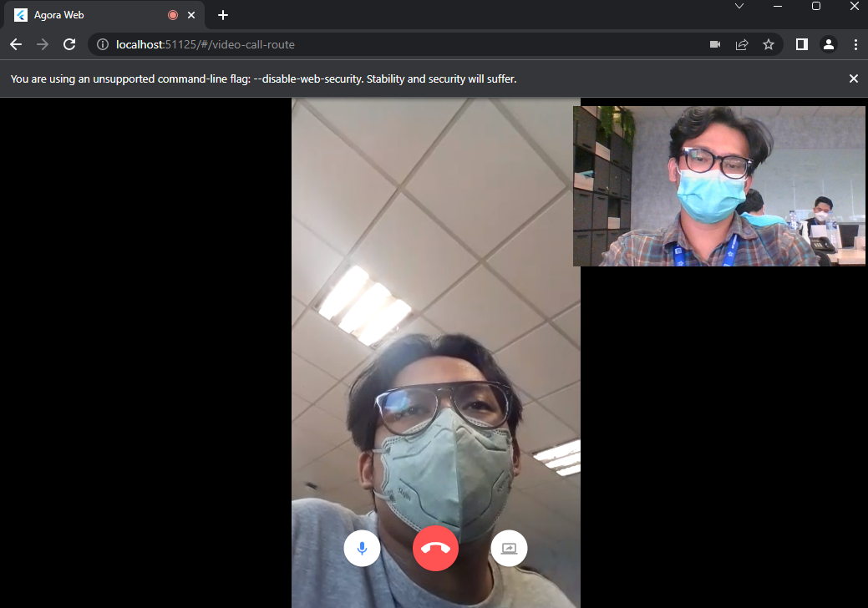Screen dimensions: 868x608
Task: Switch to the Agora Web tab
Action: point(92,14)
